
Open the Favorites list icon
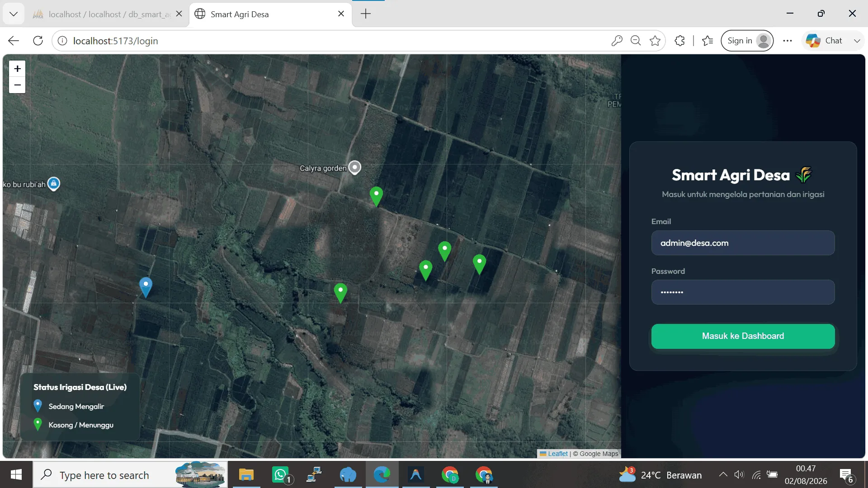click(x=708, y=41)
